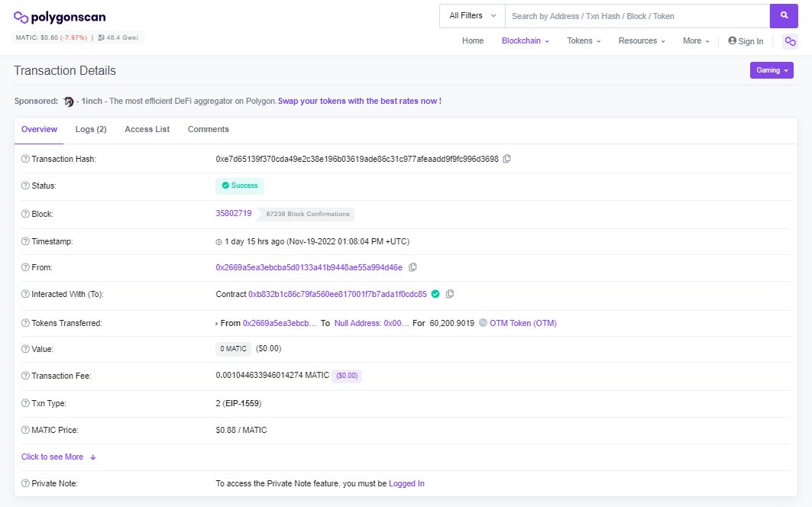Click the Polygon network icon beside Sign In

790,41
